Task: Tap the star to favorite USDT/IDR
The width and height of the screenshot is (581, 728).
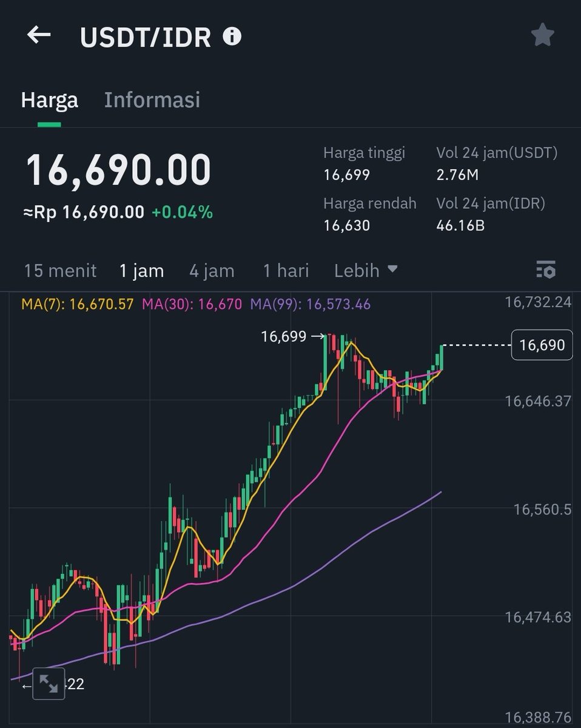Action: click(543, 35)
